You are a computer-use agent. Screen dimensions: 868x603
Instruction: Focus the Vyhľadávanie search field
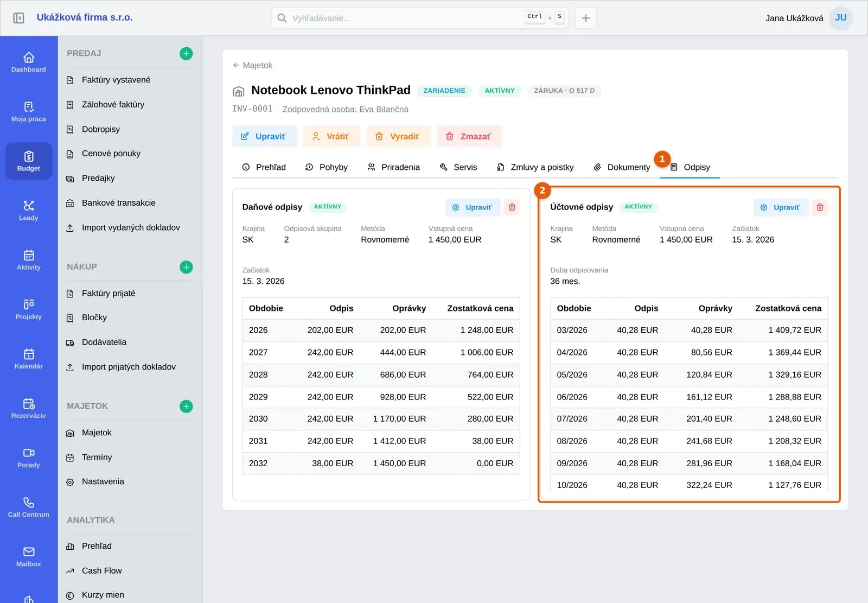click(x=420, y=18)
